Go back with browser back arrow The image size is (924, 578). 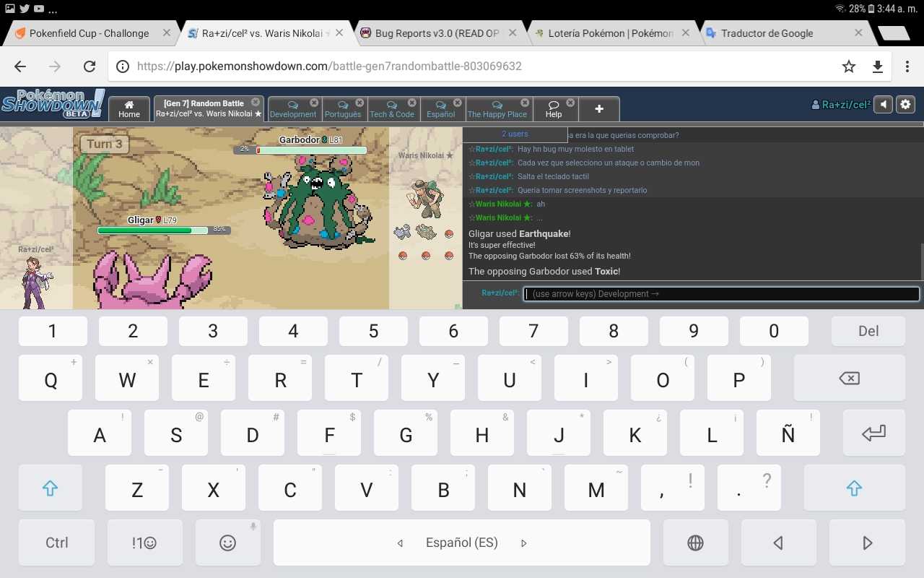pos(20,66)
